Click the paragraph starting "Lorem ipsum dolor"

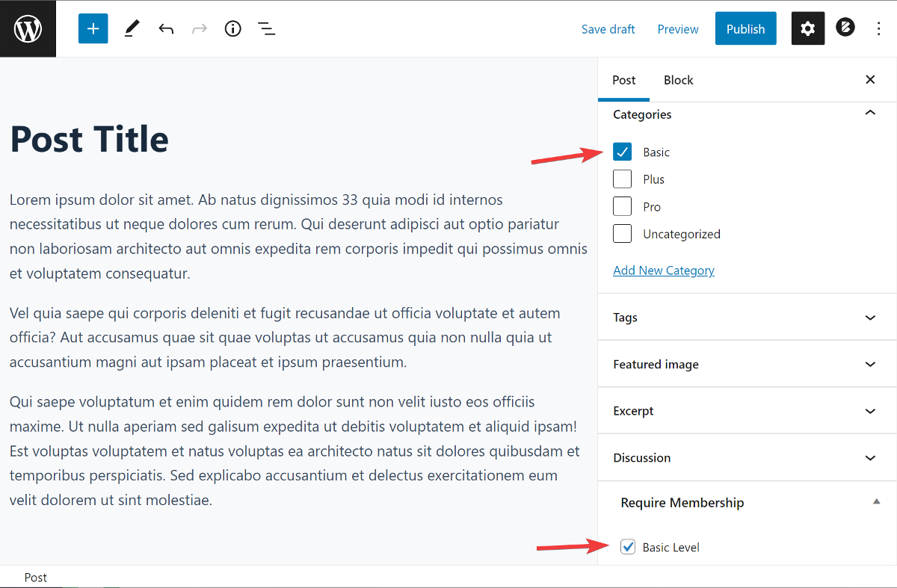299,236
